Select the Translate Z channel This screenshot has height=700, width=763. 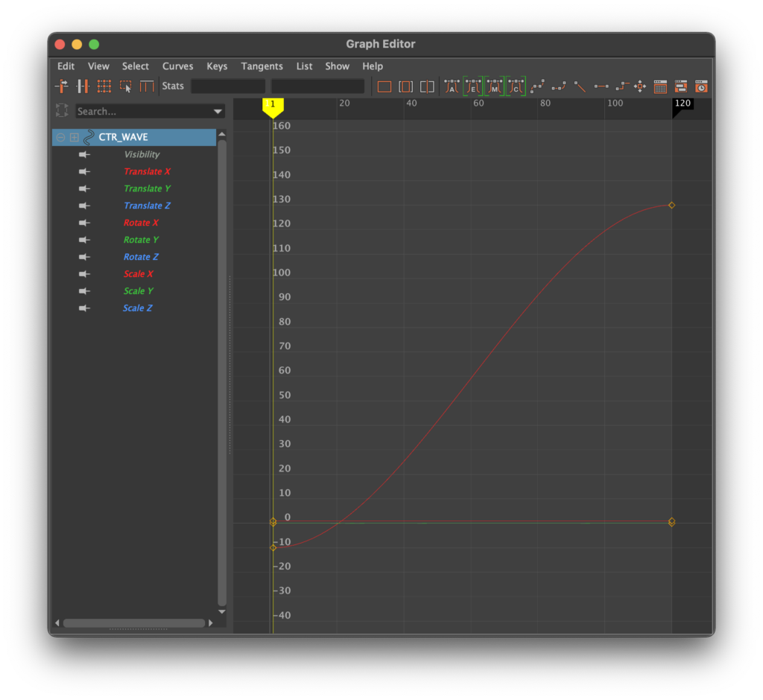pyautogui.click(x=148, y=206)
